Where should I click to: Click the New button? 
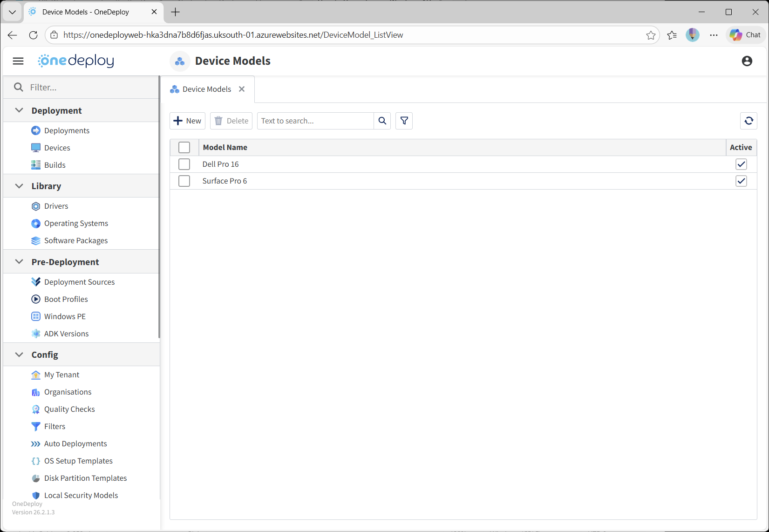click(x=187, y=121)
